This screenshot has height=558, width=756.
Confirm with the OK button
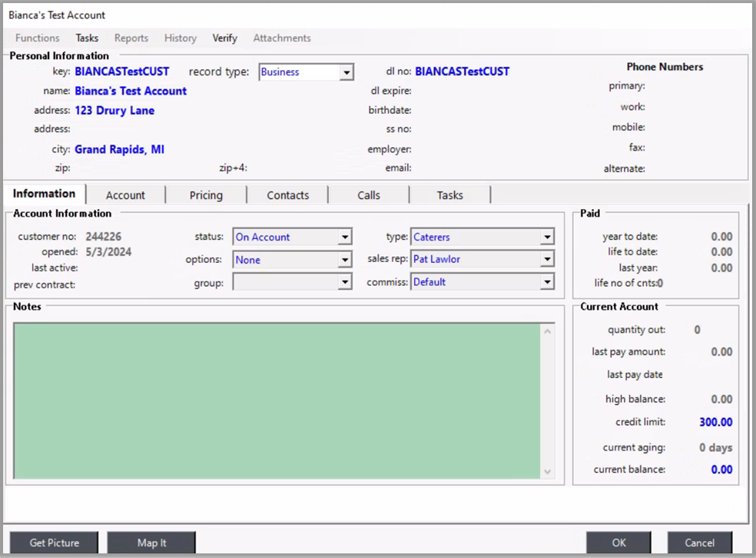tap(618, 543)
